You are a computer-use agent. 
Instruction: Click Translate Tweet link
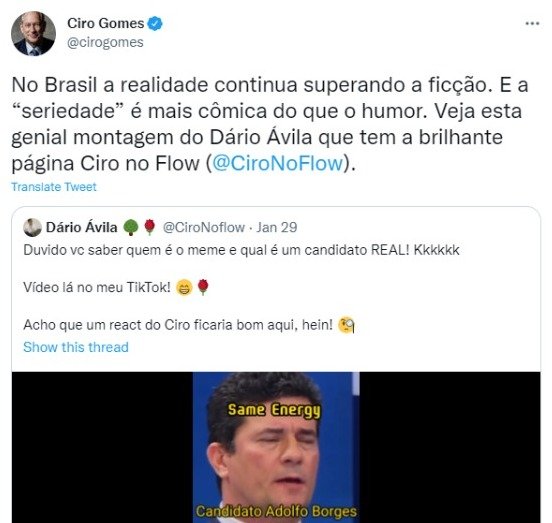point(54,187)
